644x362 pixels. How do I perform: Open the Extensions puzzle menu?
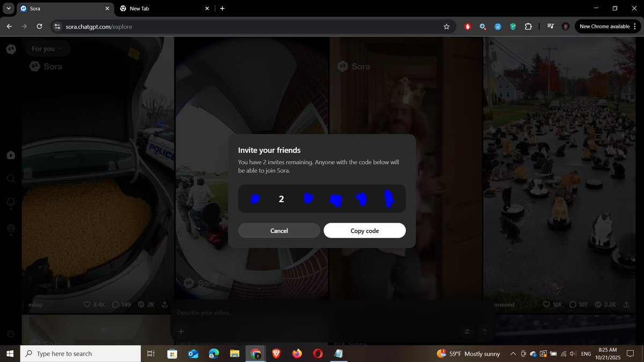(x=528, y=26)
